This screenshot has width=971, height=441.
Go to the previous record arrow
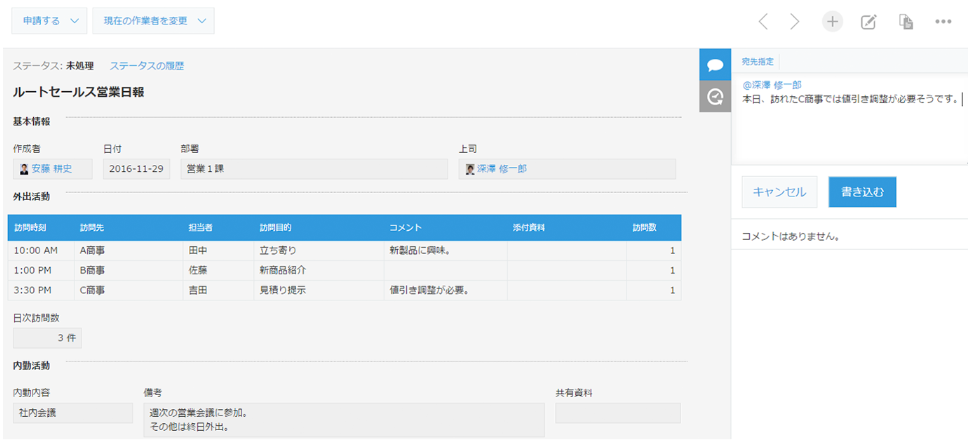[763, 21]
